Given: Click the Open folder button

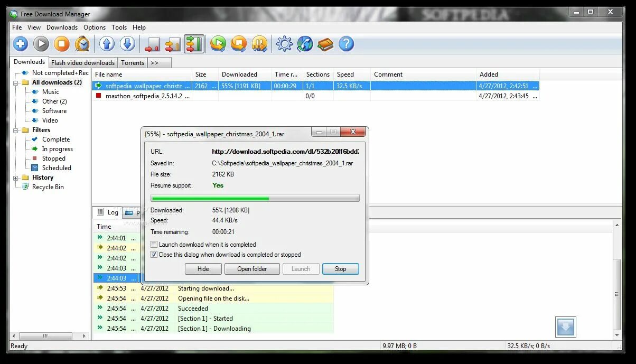Looking at the screenshot, I should [x=252, y=269].
